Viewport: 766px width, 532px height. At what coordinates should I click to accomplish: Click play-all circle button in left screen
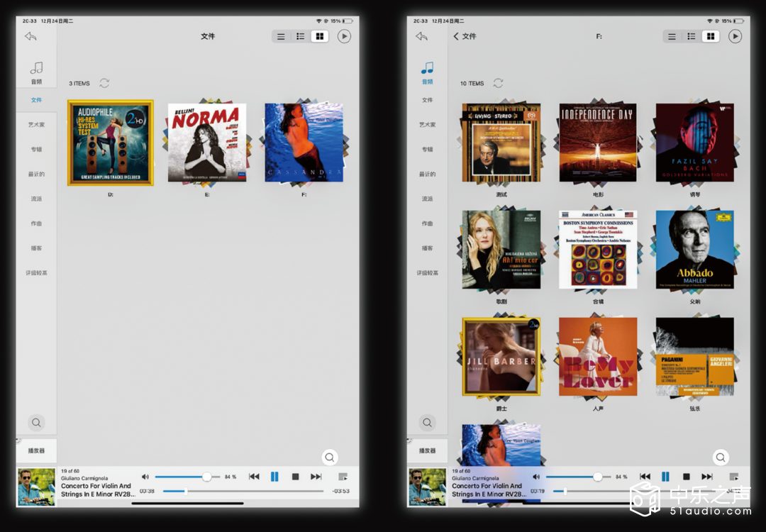(x=344, y=36)
